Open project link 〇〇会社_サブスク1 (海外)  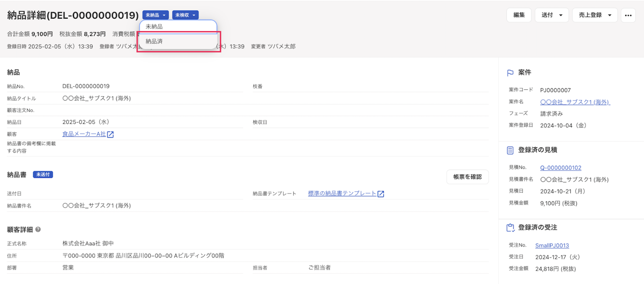tap(575, 102)
